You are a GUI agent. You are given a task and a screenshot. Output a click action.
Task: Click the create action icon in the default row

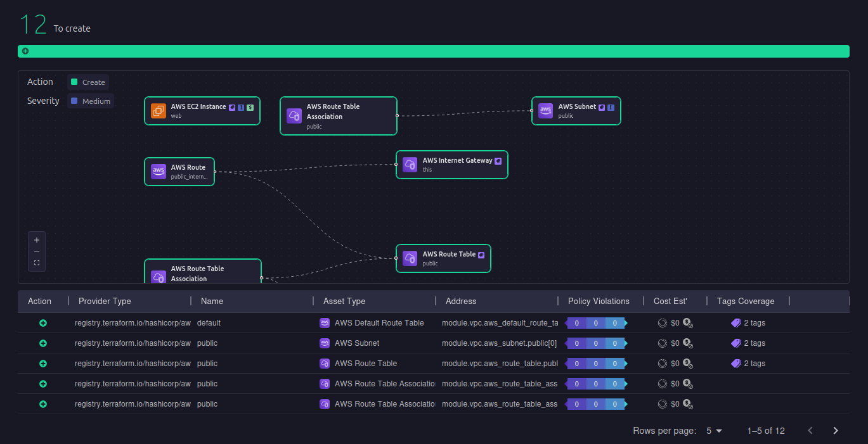[x=43, y=323]
